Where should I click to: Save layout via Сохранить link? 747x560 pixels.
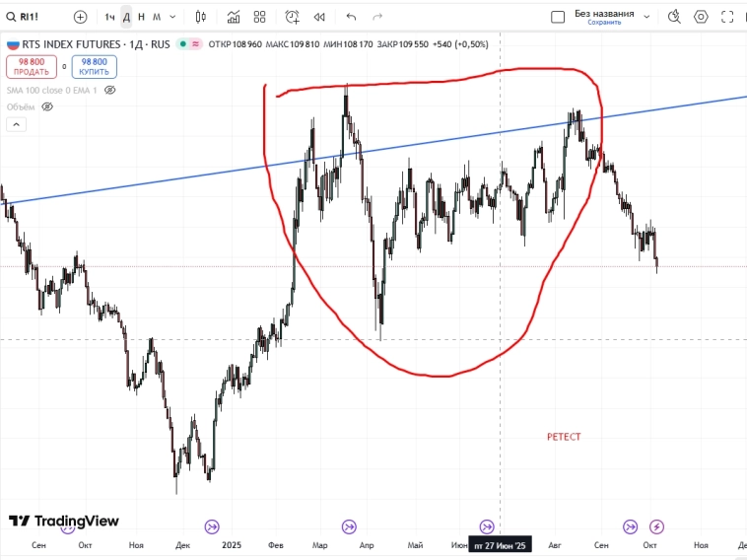click(604, 23)
